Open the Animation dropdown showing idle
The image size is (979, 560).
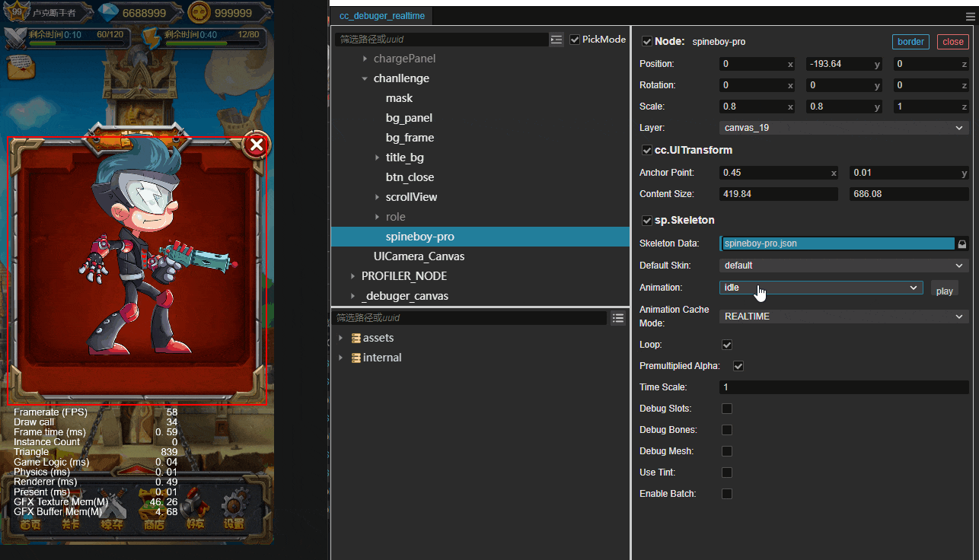point(821,288)
